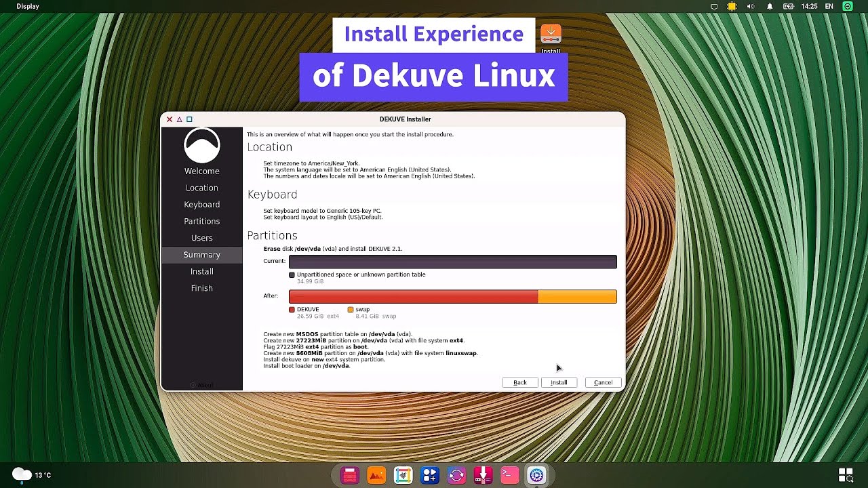Open the blue app store dock icon
The height and width of the screenshot is (488, 868).
pos(430,476)
